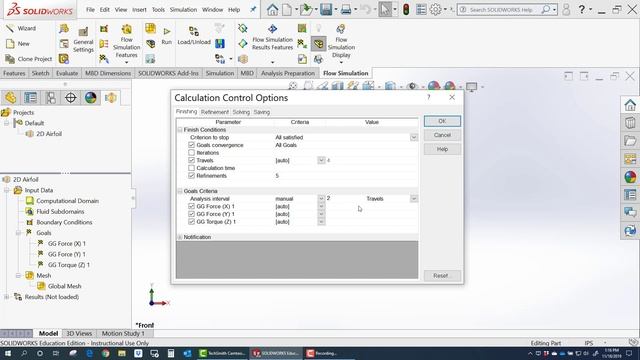
Task: Open the Tools menu
Action: tap(158, 9)
